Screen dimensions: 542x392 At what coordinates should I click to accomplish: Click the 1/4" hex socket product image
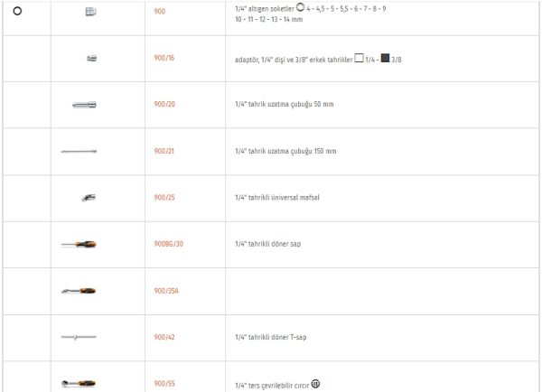tap(90, 11)
